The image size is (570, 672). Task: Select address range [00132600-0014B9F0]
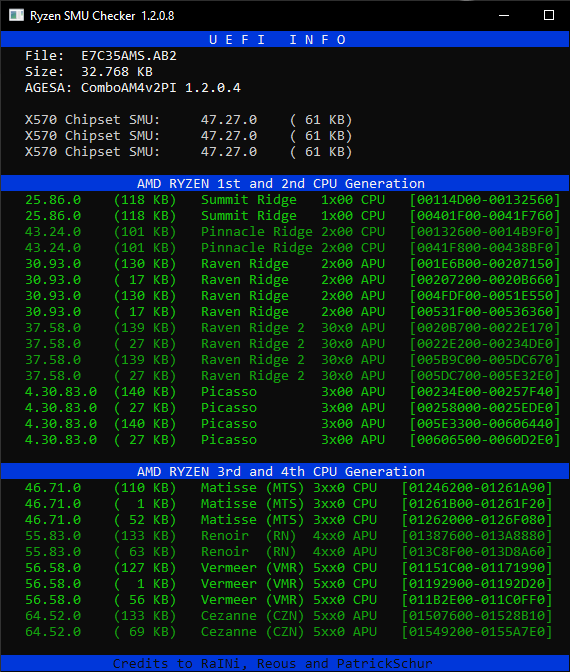485,232
